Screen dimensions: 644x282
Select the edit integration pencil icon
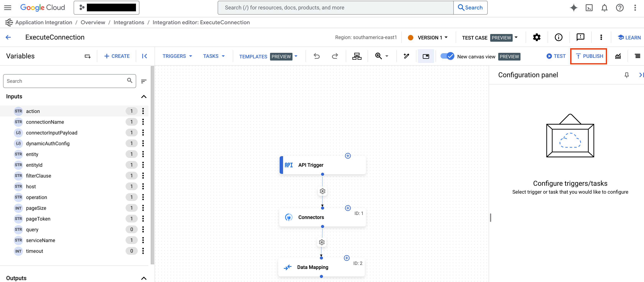coord(406,56)
